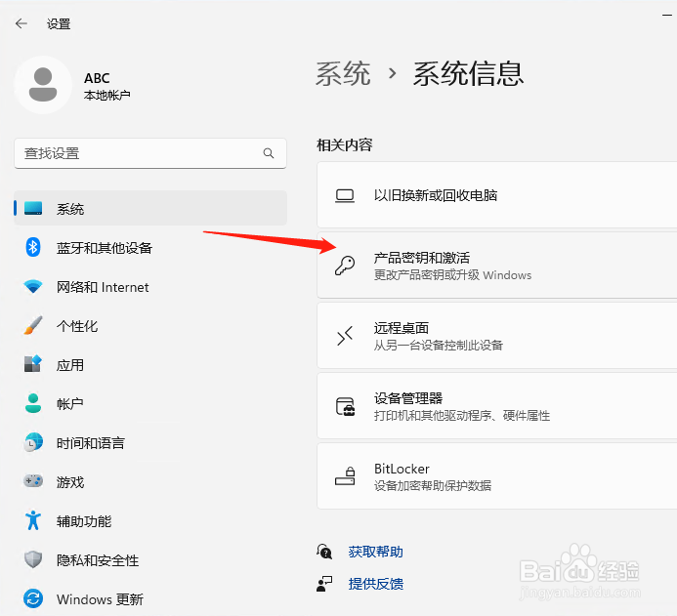This screenshot has height=616, width=677.
Task: Open 网络和 Internet settings
Action: (150, 287)
